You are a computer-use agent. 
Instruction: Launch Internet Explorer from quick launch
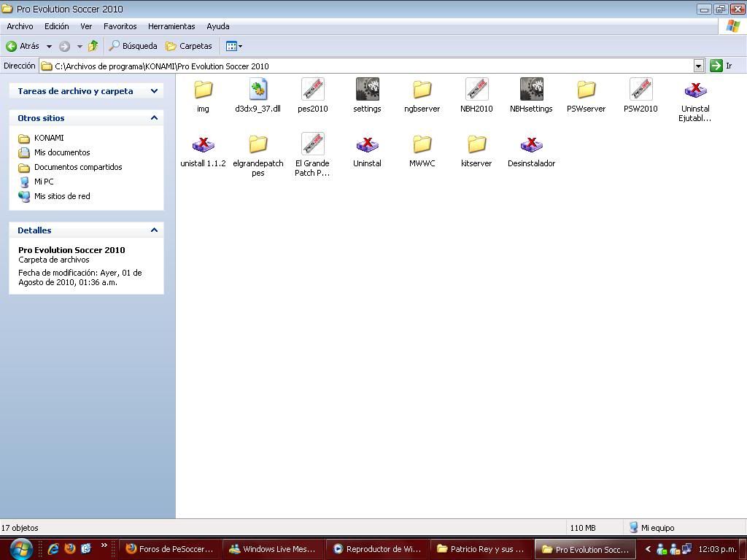coord(53,549)
